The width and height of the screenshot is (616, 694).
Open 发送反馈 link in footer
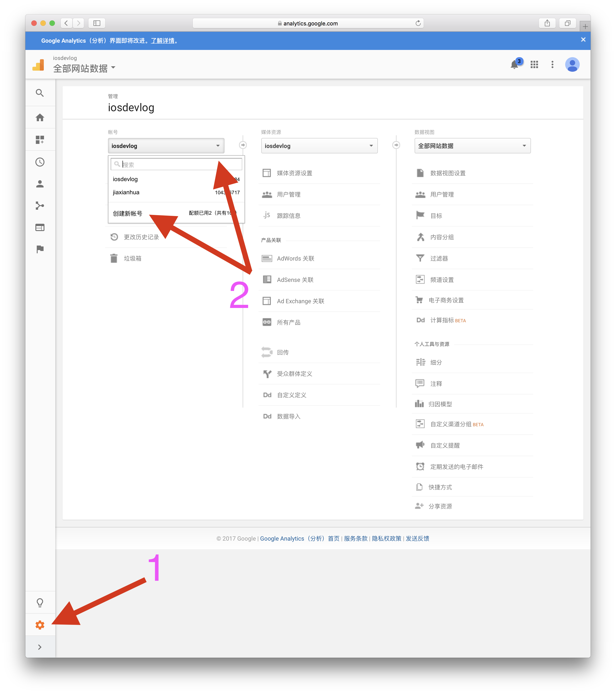[x=417, y=539]
